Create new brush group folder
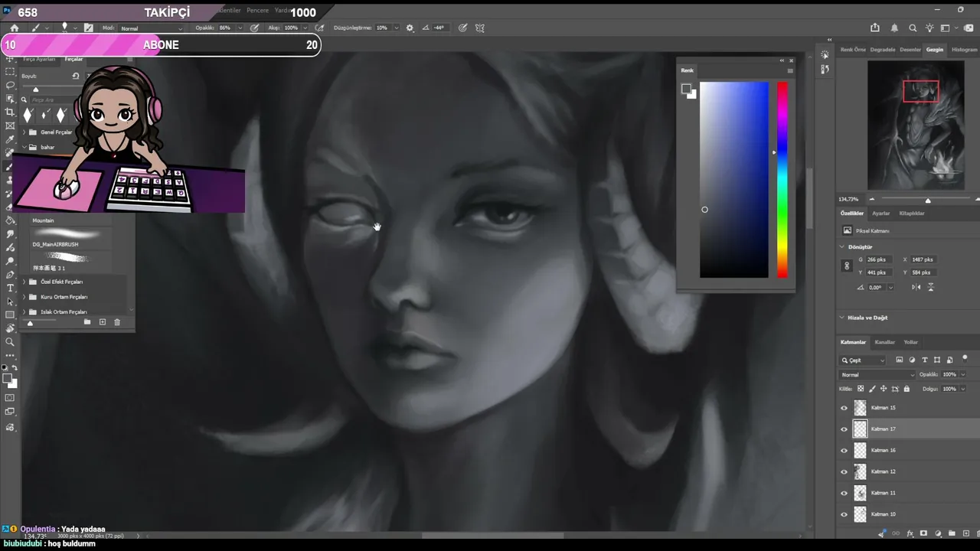The width and height of the screenshot is (980, 551). coord(87,322)
